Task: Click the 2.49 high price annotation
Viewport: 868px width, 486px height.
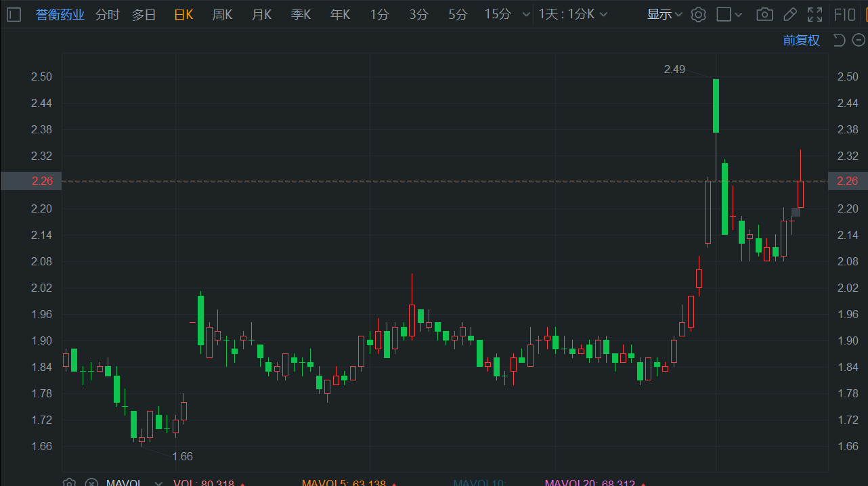Action: click(x=674, y=69)
